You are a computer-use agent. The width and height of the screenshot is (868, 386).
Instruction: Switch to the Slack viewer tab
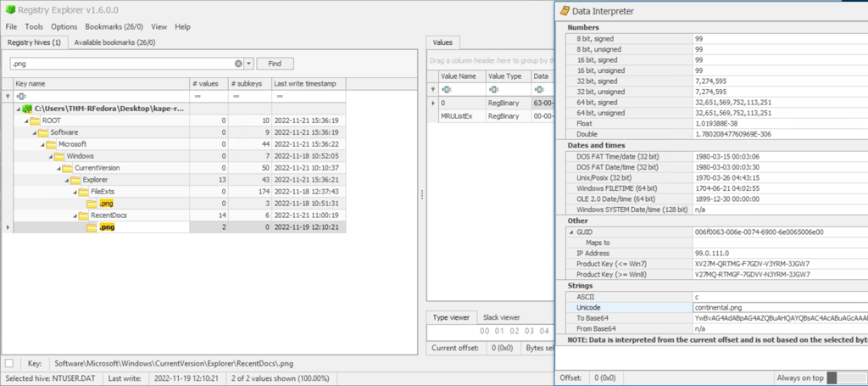pyautogui.click(x=502, y=317)
